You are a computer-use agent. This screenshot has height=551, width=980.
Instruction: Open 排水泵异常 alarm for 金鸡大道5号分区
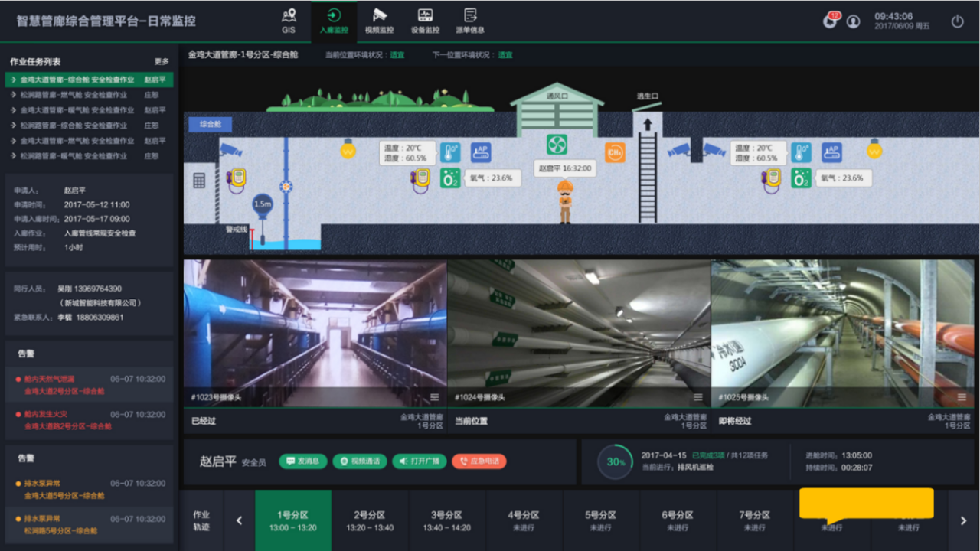[90, 489]
